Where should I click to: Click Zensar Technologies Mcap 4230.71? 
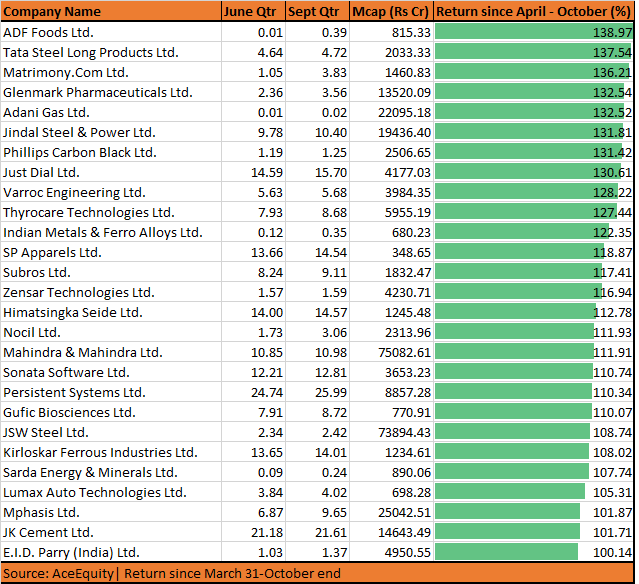coord(408,292)
